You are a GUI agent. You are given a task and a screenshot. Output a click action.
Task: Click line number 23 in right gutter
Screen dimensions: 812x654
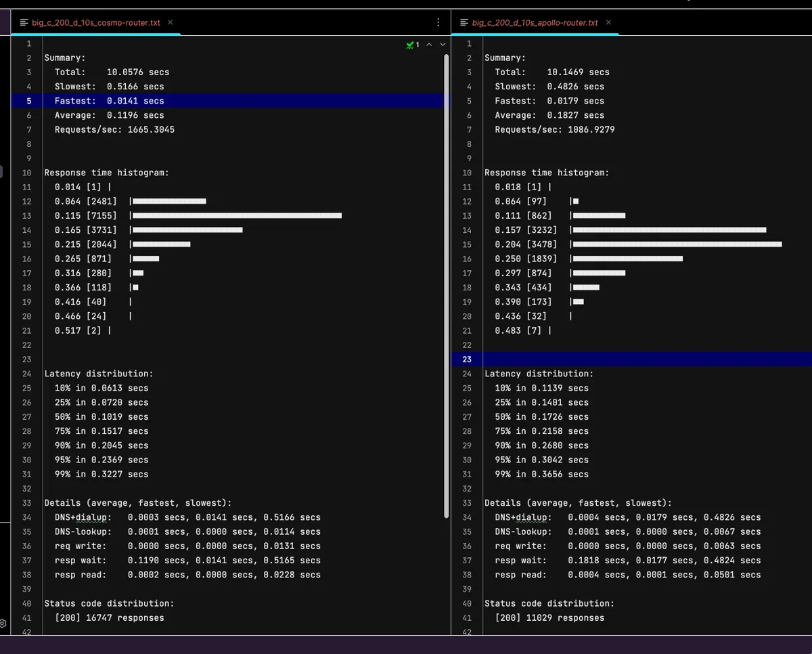tap(467, 359)
